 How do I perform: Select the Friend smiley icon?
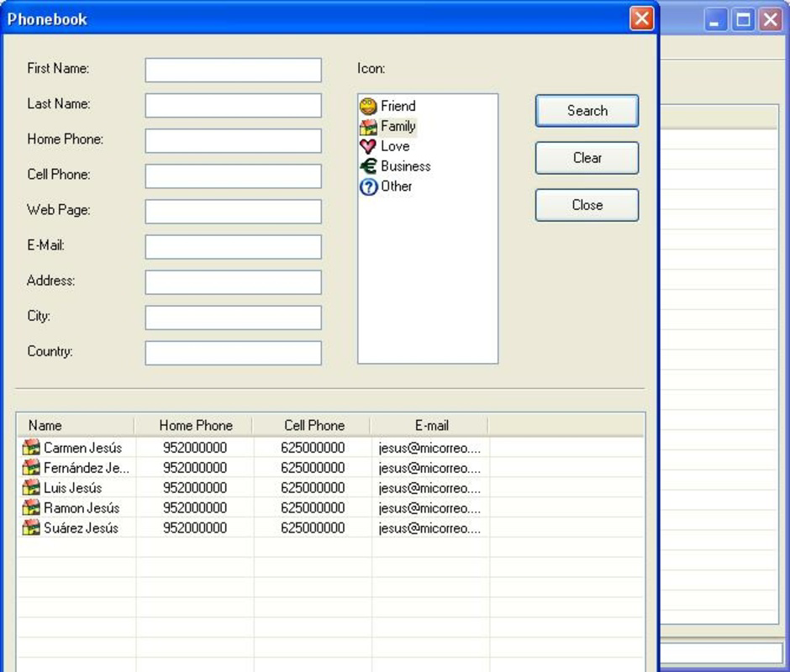(x=368, y=107)
